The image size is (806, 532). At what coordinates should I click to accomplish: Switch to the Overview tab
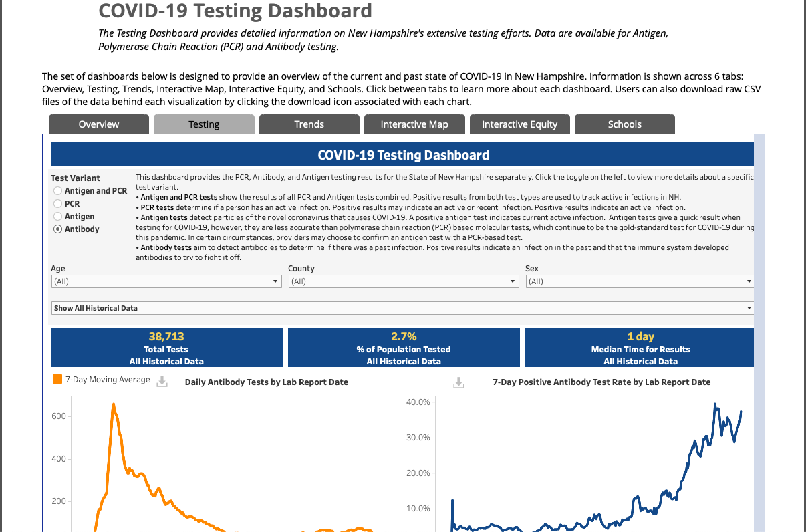[99, 124]
